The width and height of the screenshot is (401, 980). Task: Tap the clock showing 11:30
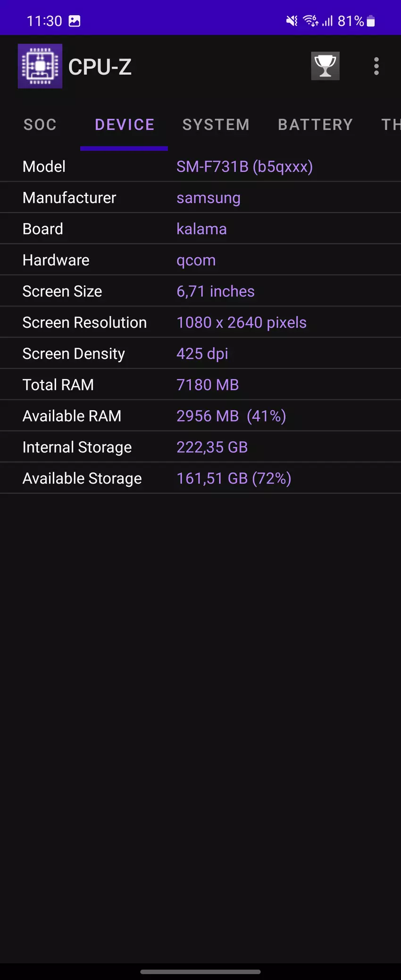click(x=44, y=21)
